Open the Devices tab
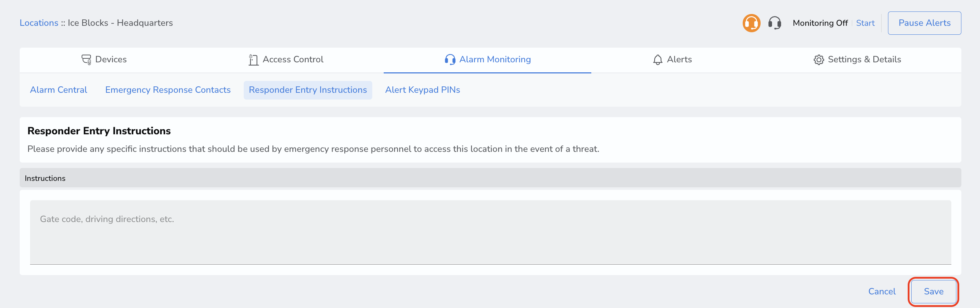The image size is (980, 308). (104, 60)
